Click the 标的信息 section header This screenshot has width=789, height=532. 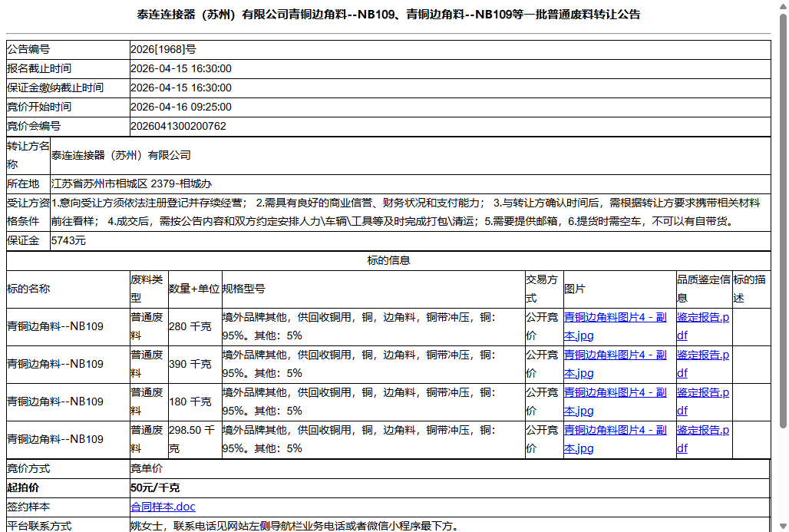(x=388, y=260)
